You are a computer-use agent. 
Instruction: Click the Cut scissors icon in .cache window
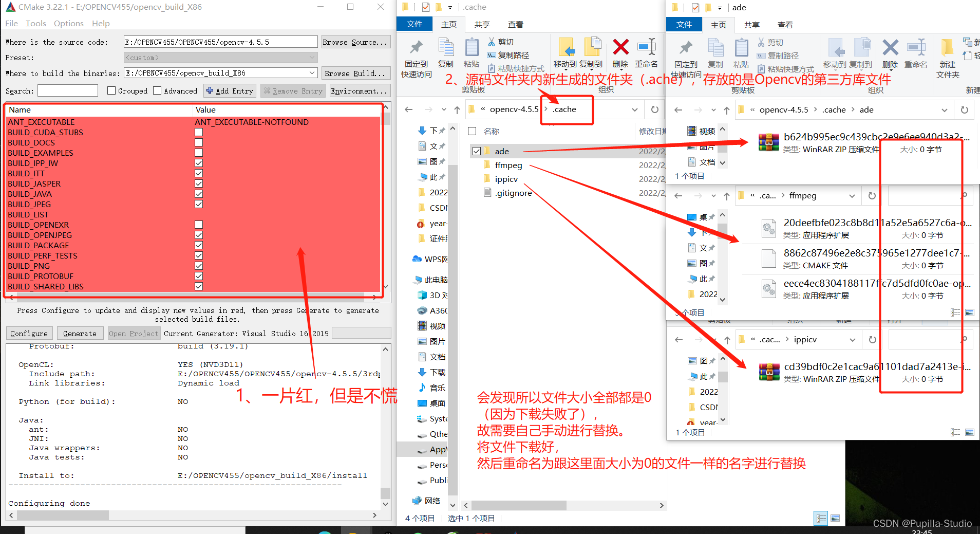pyautogui.click(x=492, y=42)
